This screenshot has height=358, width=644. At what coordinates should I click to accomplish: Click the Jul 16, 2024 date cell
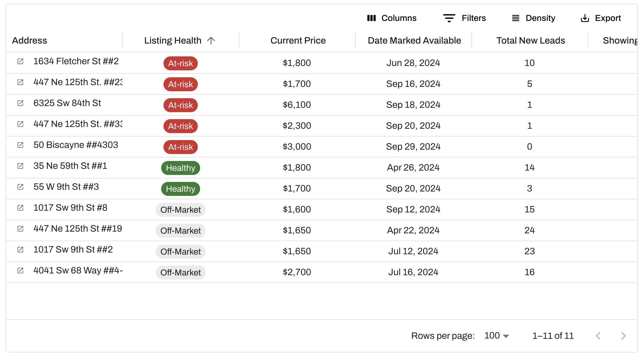pos(413,272)
